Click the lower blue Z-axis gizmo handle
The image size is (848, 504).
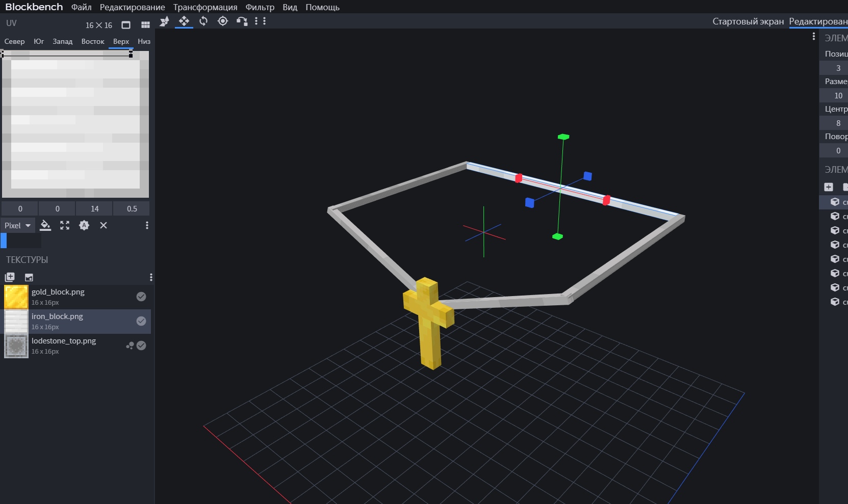(530, 203)
